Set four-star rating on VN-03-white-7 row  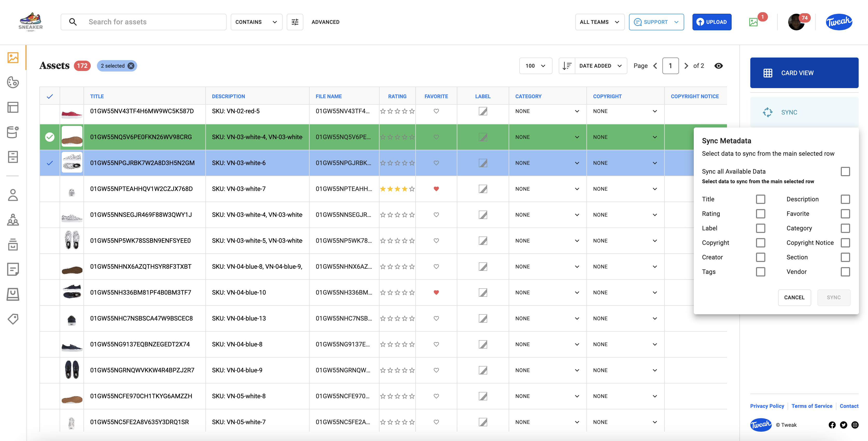coord(404,189)
